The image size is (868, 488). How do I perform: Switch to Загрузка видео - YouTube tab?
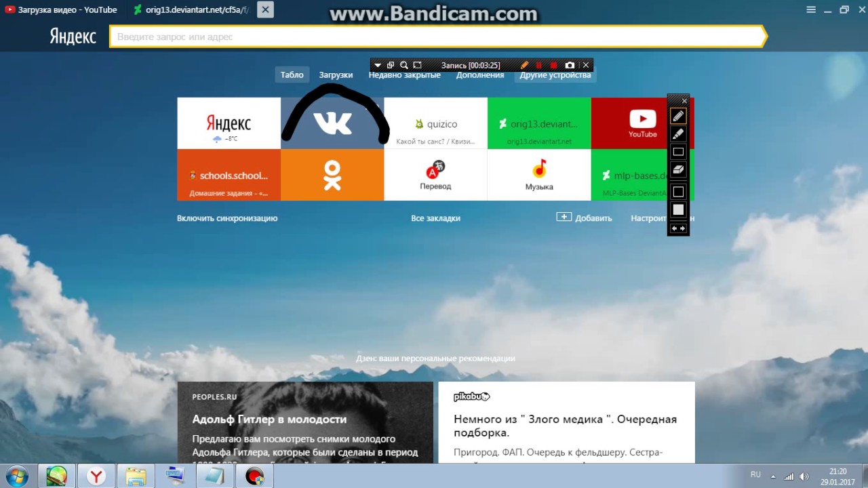(62, 9)
